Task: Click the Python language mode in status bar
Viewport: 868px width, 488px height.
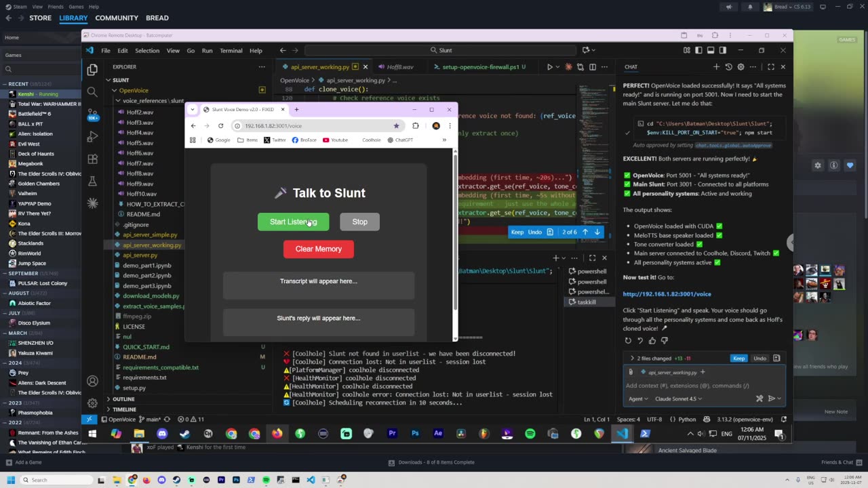Action: 687,420
